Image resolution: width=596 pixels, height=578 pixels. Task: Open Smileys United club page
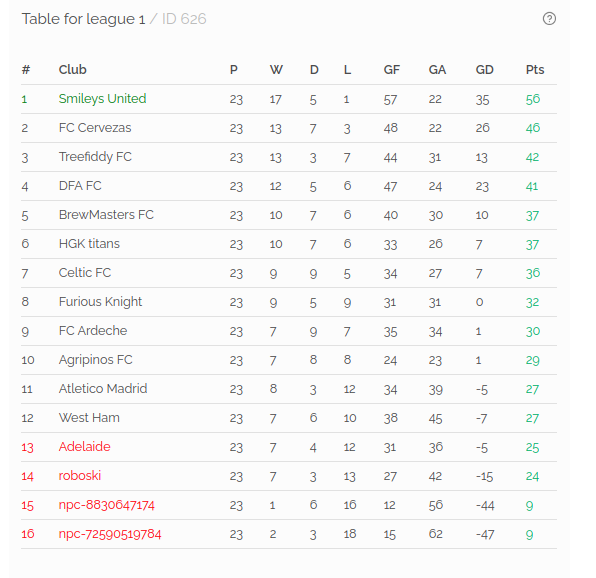point(102,99)
